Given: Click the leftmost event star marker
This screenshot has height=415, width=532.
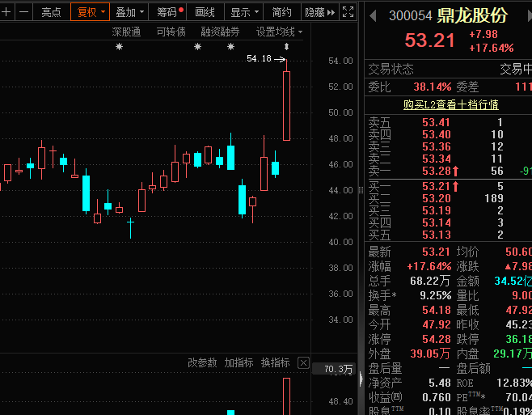Looking at the screenshot, I should coord(120,48).
